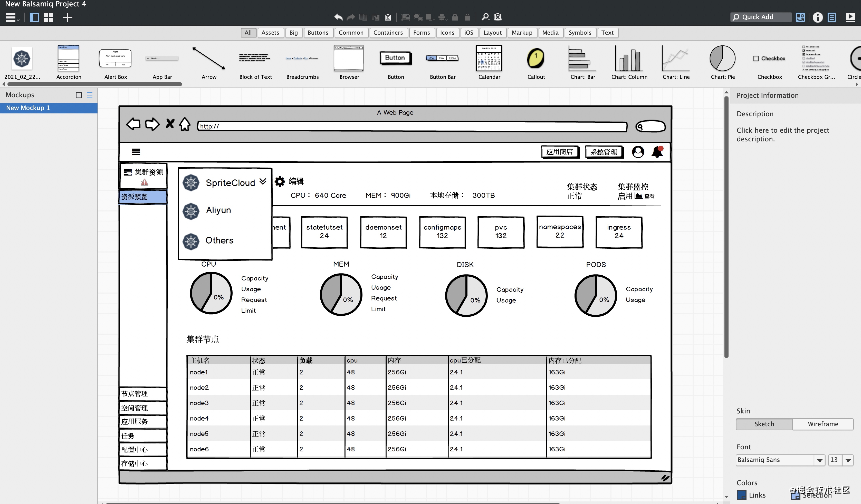Pick the Callout control from library

click(536, 63)
